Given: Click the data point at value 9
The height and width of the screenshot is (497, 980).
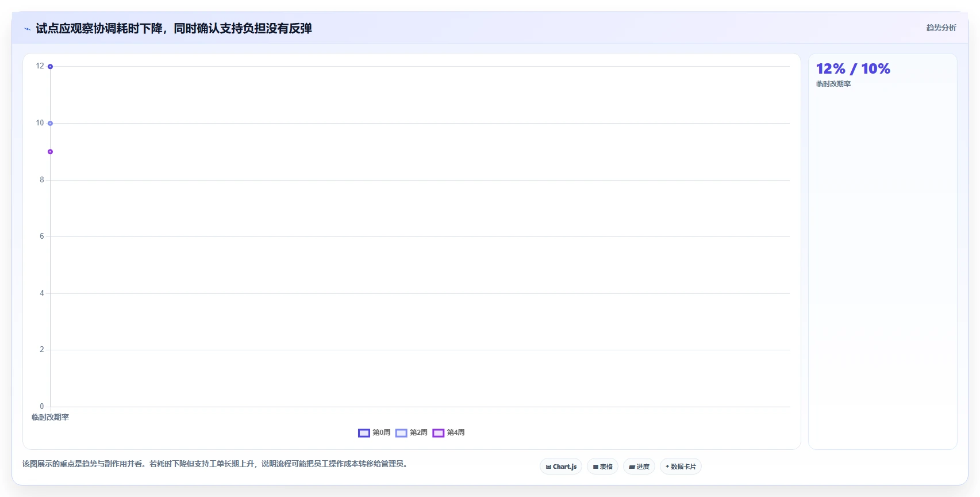Looking at the screenshot, I should (x=51, y=152).
